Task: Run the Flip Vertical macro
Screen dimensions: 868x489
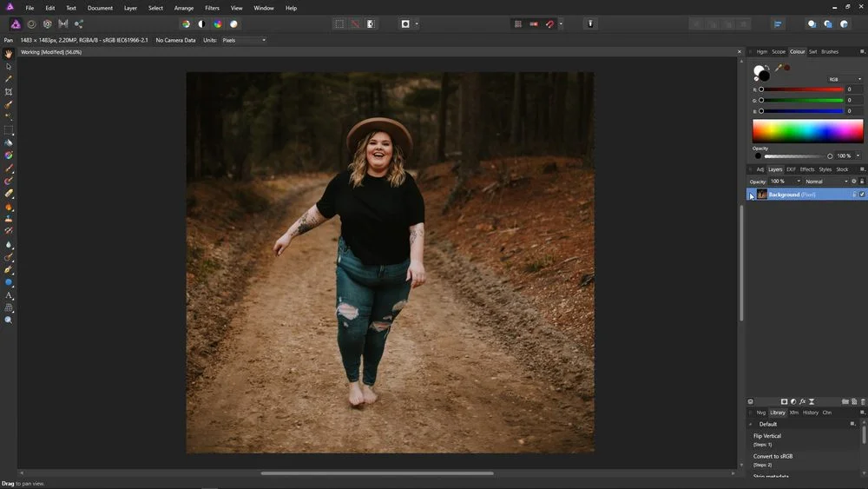Action: click(x=767, y=436)
